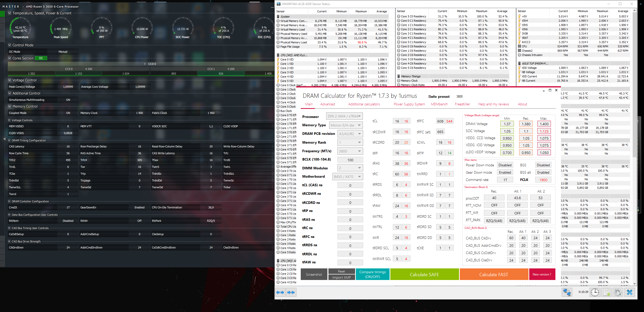Screen dimensions: 644x312
Task: Click the BCLK (100-104.8) input field
Action: click(350, 160)
